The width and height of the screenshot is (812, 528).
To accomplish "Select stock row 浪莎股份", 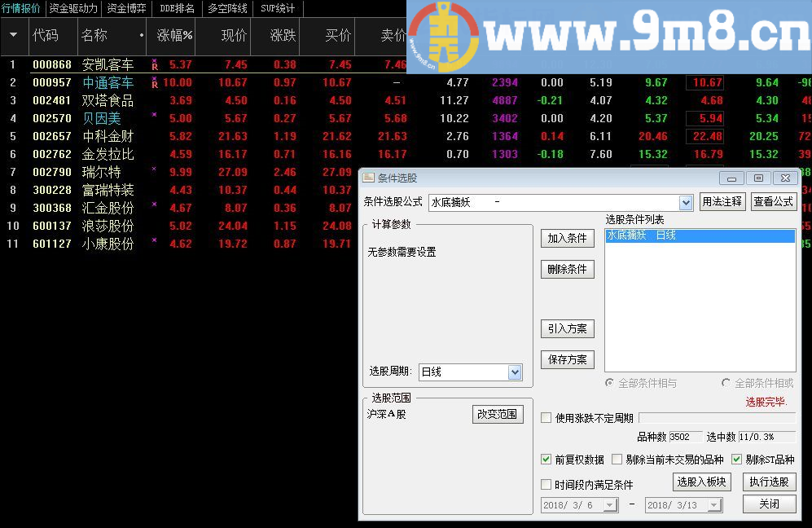I will pyautogui.click(x=178, y=226).
